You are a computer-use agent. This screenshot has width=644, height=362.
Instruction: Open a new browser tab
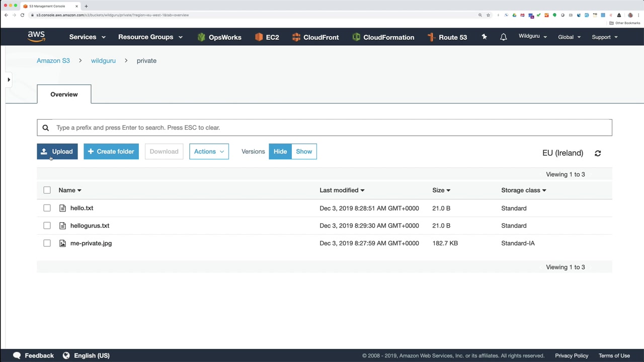(x=86, y=6)
